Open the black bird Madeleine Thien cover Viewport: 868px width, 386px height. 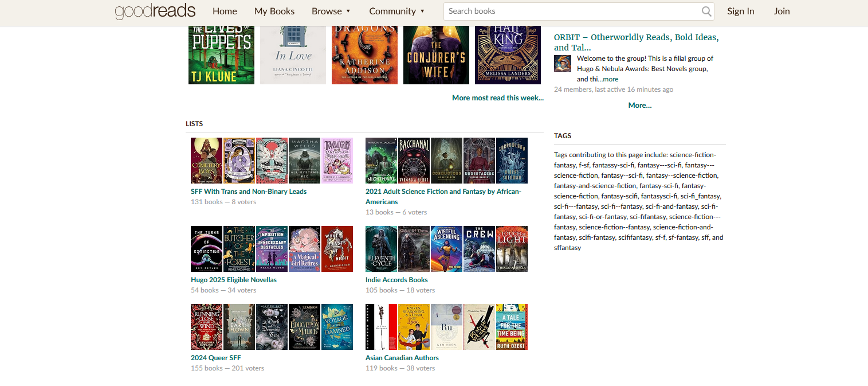(479, 327)
